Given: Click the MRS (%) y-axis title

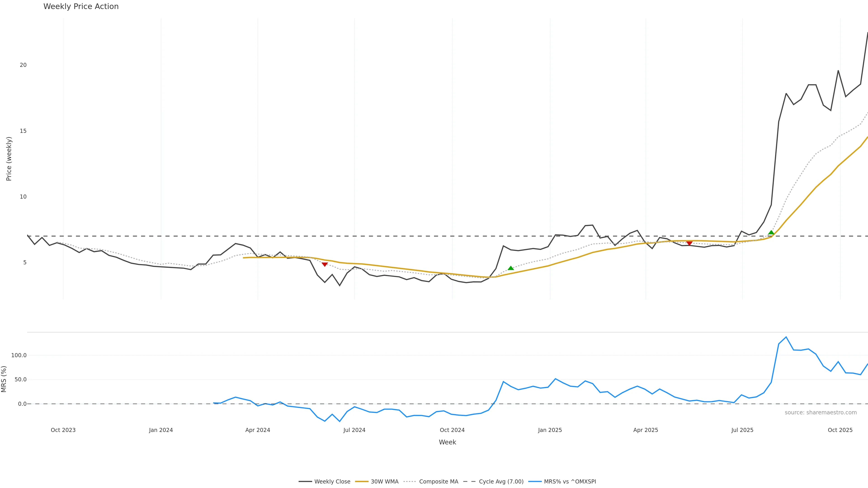Looking at the screenshot, I should [x=4, y=379].
